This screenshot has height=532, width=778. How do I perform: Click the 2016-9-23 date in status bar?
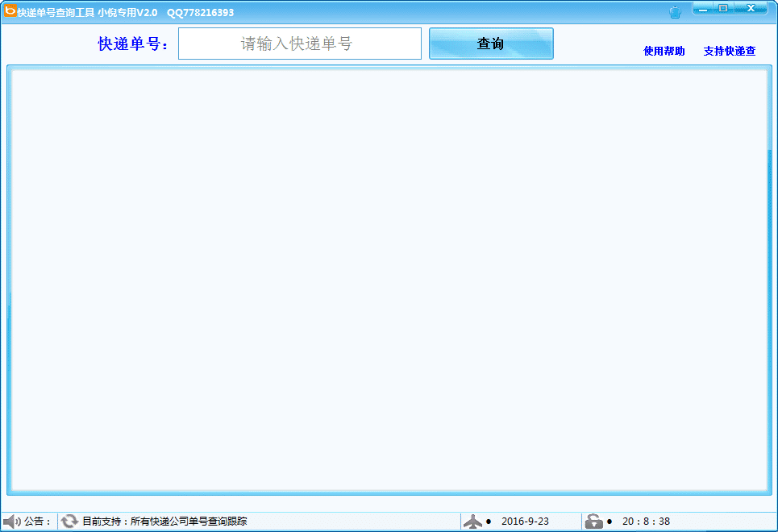click(525, 522)
